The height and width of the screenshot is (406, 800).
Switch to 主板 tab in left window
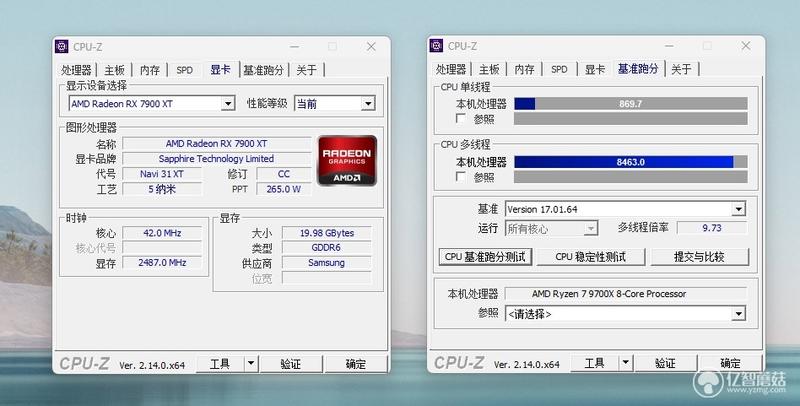click(114, 70)
